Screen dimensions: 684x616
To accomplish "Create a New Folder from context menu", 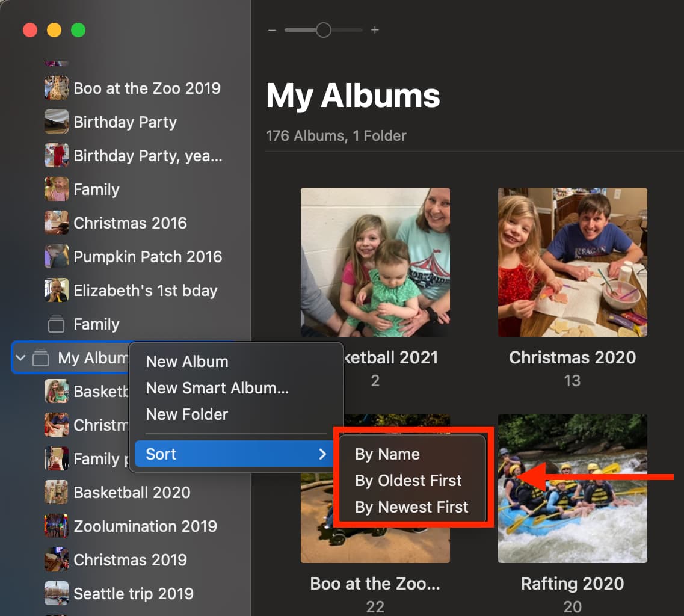I will [187, 414].
